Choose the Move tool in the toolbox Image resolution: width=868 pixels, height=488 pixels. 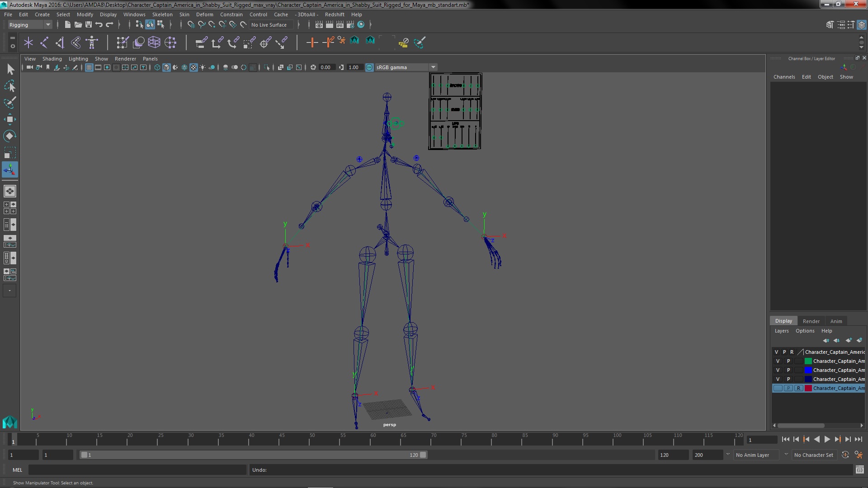(x=10, y=119)
